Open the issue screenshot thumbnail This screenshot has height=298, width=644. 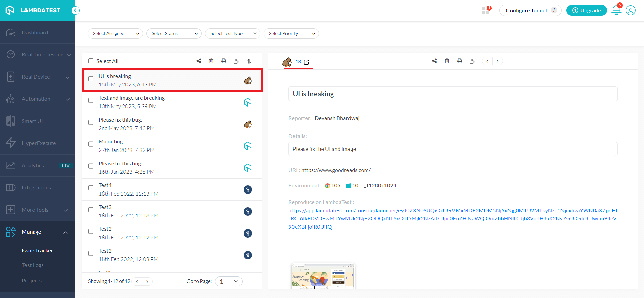pos(323,276)
